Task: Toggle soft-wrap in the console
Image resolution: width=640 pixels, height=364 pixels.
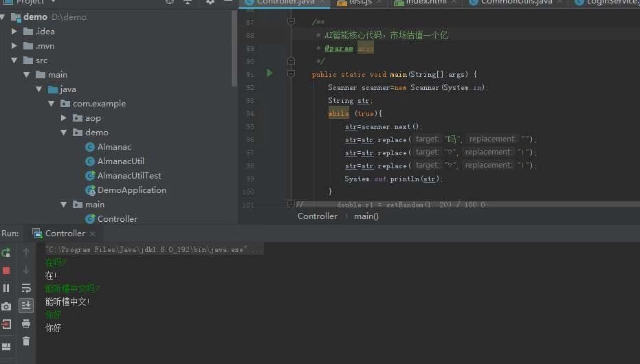Action: click(x=26, y=288)
